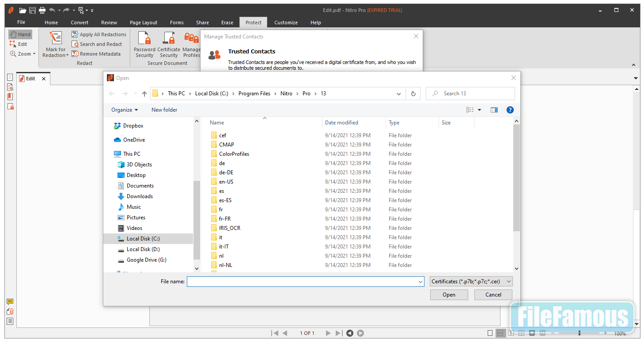
Task: Click Program Files in the address breadcrumb
Action: tap(254, 94)
